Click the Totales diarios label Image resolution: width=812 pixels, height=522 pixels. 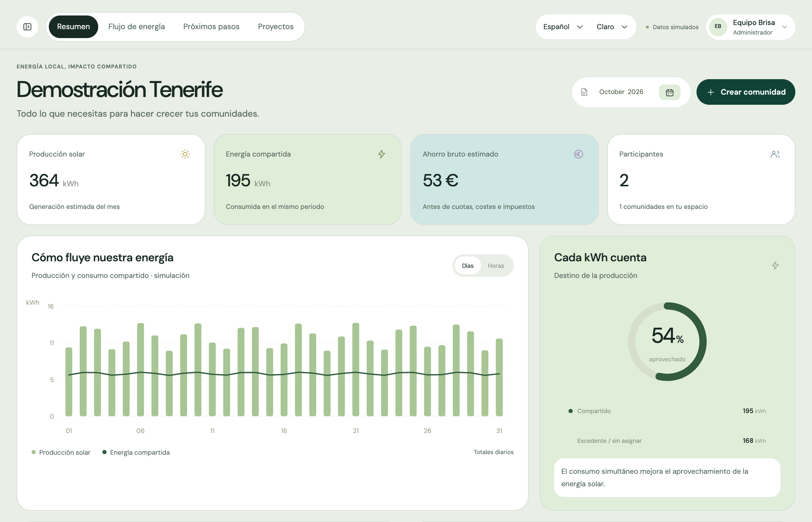pos(493,452)
